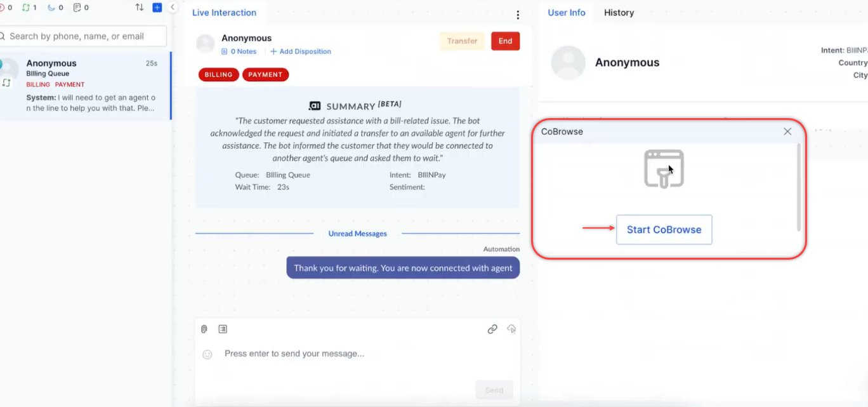Viewport: 868px width, 407px height.
Task: Open the canned responses icon beside the paperclip
Action: pyautogui.click(x=223, y=329)
